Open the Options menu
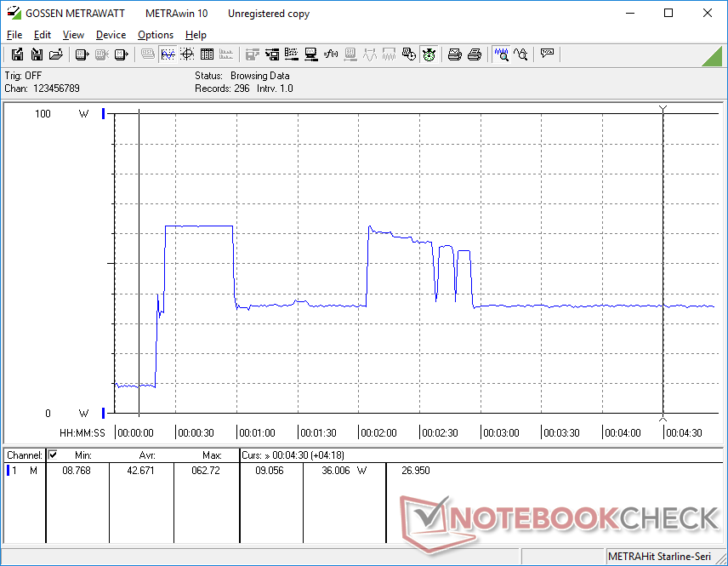This screenshot has width=728, height=566. [156, 35]
